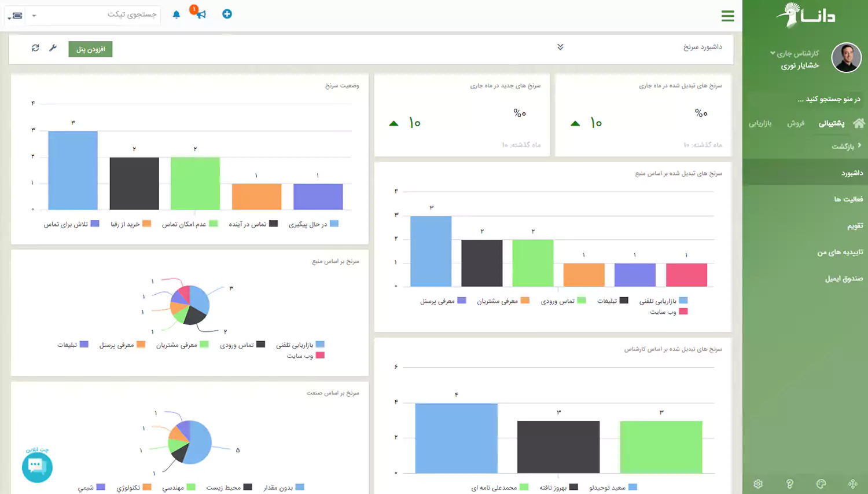Toggle the 'بهروز تافته' legend item

pos(558,488)
